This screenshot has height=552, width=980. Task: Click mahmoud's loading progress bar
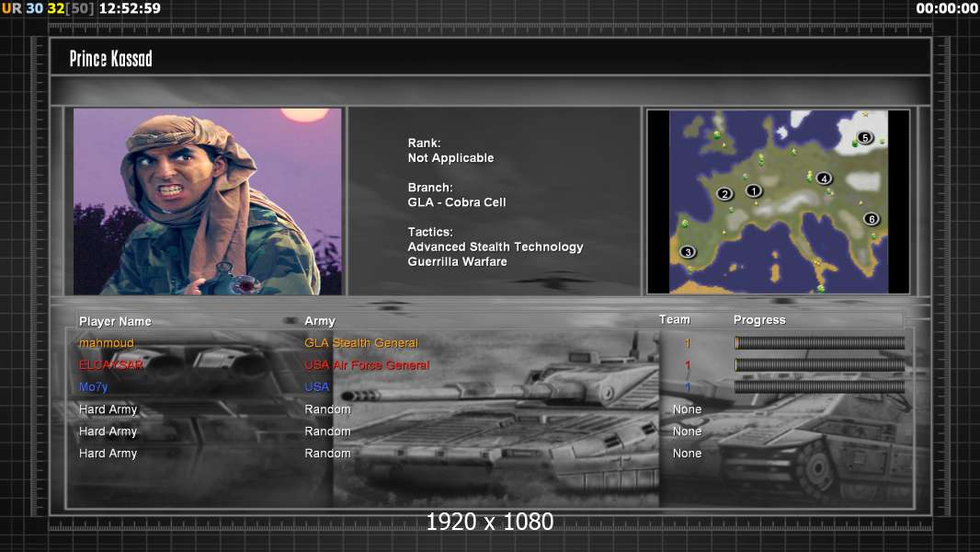point(819,342)
